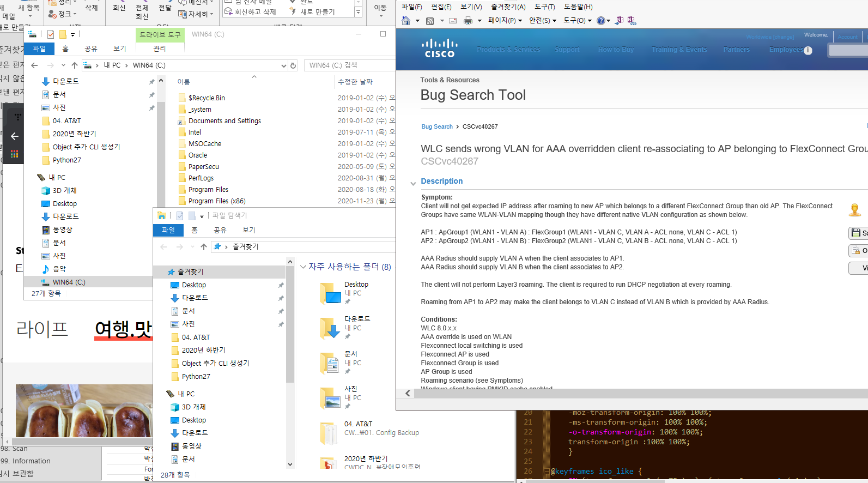Click the Send to OneNote icon

pyautogui.click(x=620, y=21)
